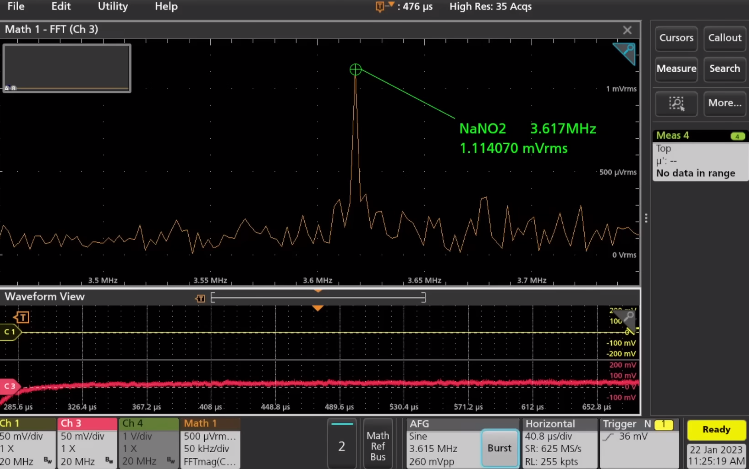Click the zoom range bar above waveform

tap(318, 297)
